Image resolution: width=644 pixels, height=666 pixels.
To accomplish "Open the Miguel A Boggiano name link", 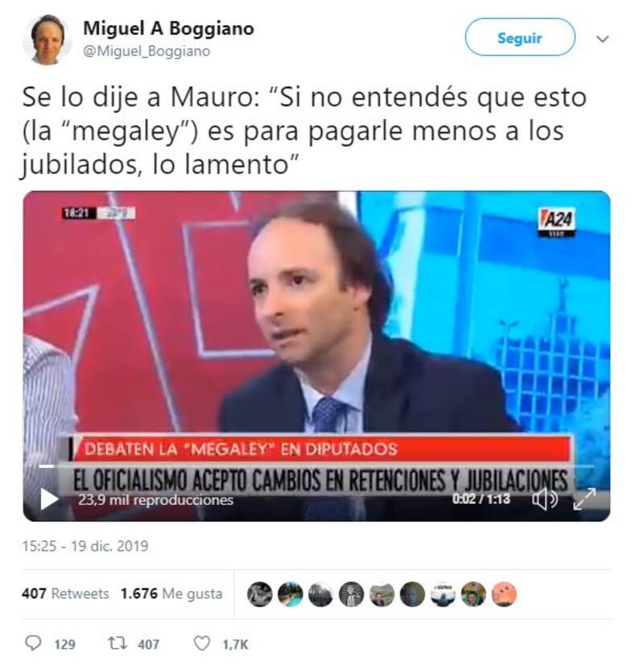I will click(x=168, y=28).
